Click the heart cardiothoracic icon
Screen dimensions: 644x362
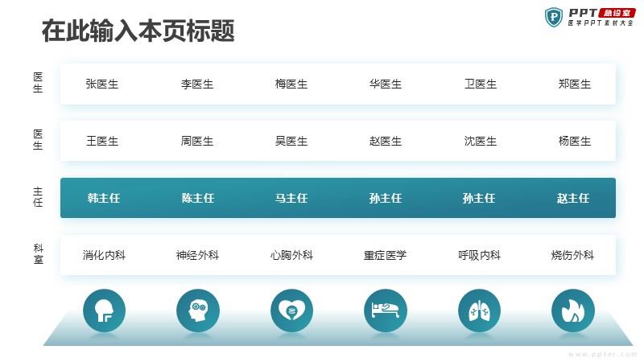coord(291,311)
